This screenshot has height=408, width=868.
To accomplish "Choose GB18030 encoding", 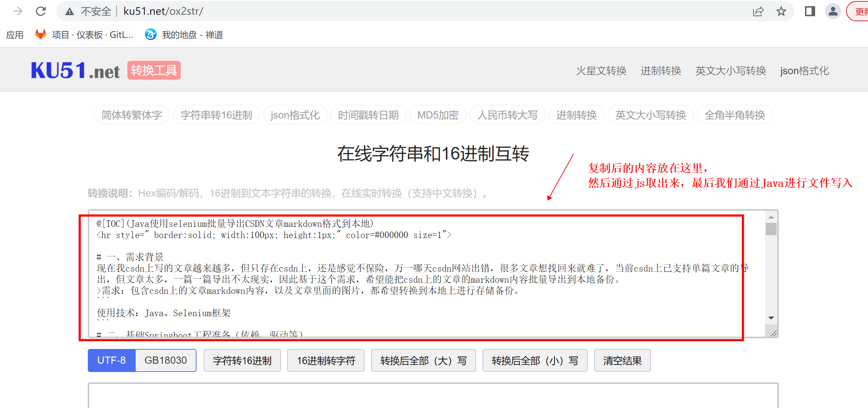I will point(166,360).
